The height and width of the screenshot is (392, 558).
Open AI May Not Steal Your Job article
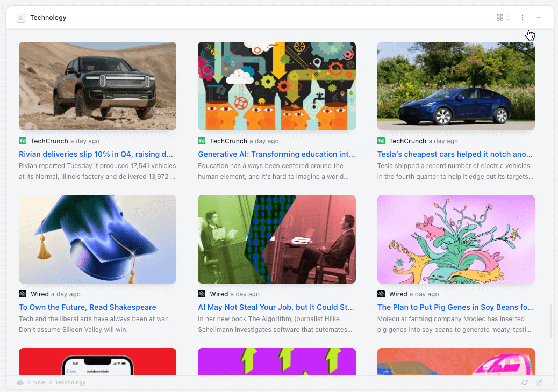pyautogui.click(x=276, y=307)
